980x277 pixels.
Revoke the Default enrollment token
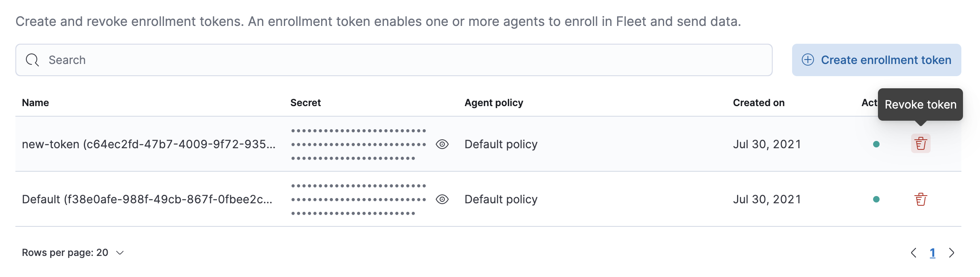point(920,199)
